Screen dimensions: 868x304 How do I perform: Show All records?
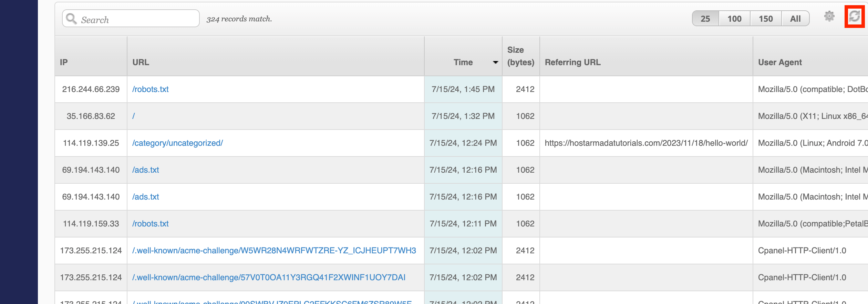(795, 19)
